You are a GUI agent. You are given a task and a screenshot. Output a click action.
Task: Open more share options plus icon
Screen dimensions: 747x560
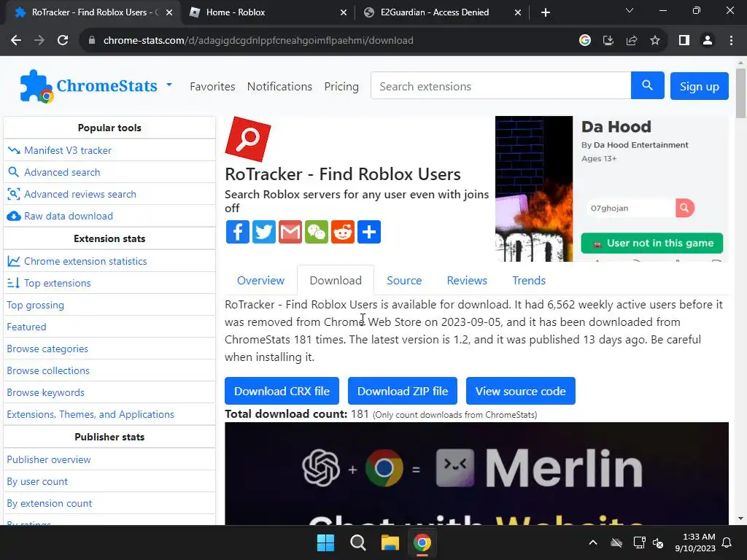pos(368,232)
